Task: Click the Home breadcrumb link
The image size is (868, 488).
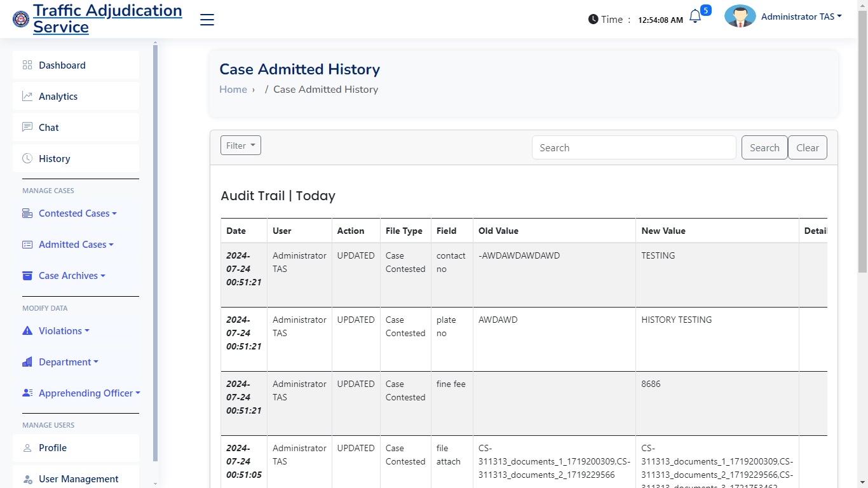Action: point(233,90)
